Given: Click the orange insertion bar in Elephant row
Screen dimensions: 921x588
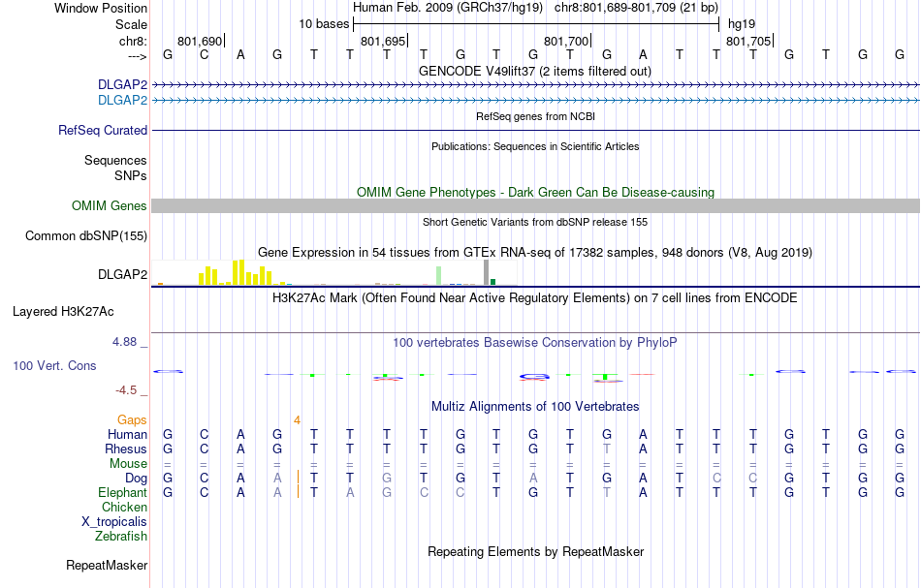Looking at the screenshot, I should point(299,491).
